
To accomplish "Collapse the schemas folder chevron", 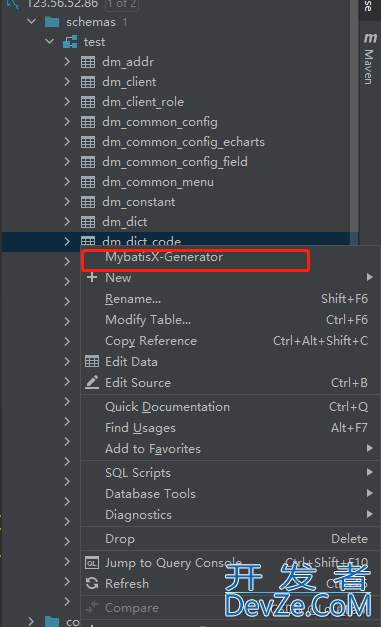I will coord(32,21).
